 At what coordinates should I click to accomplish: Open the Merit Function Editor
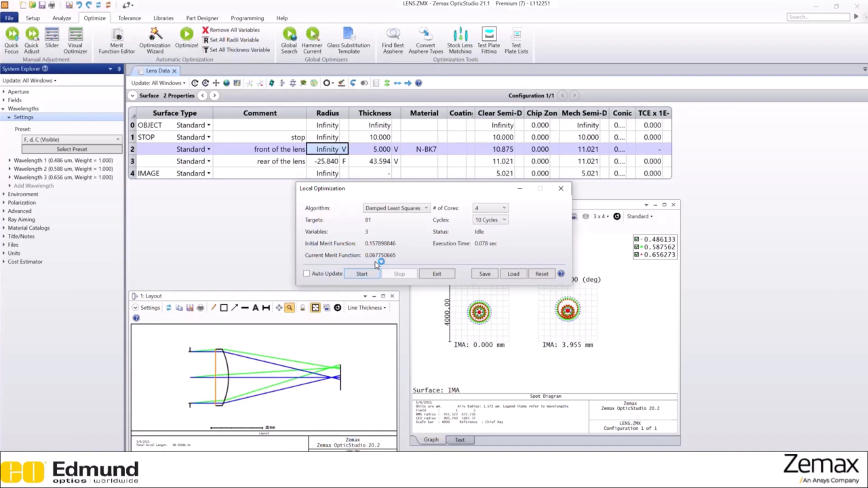coord(117,41)
